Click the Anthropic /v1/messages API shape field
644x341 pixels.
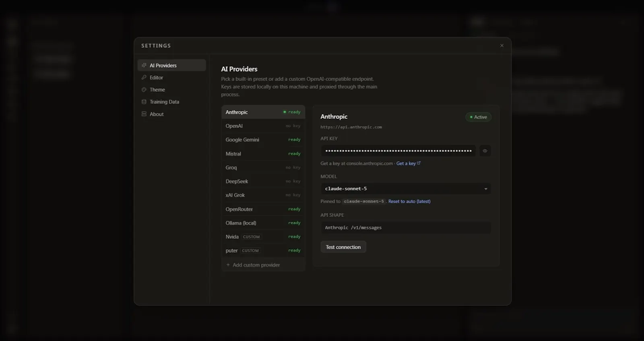406,227
